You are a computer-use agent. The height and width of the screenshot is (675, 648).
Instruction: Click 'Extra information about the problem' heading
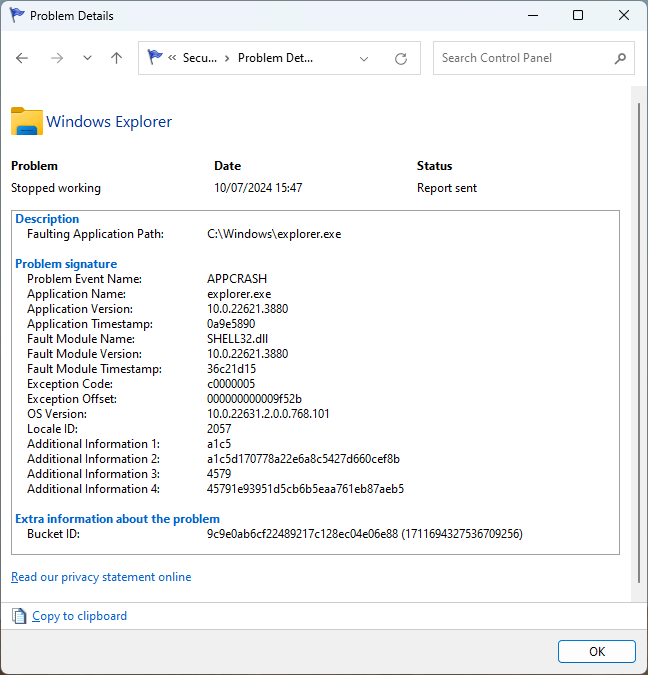coord(118,519)
